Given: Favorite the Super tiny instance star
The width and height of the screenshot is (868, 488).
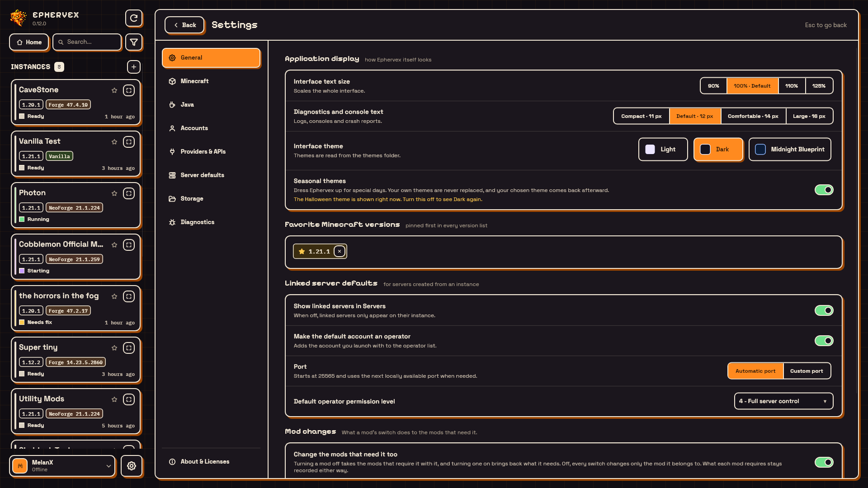Looking at the screenshot, I should tap(114, 348).
